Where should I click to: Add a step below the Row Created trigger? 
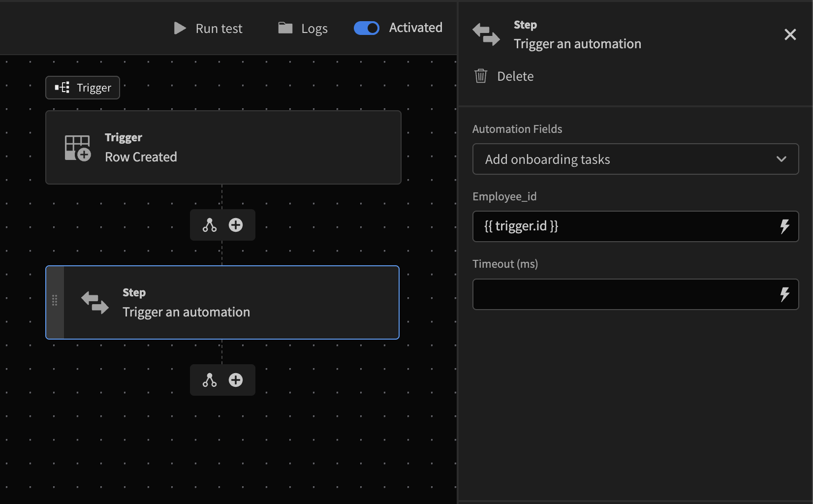coord(236,225)
